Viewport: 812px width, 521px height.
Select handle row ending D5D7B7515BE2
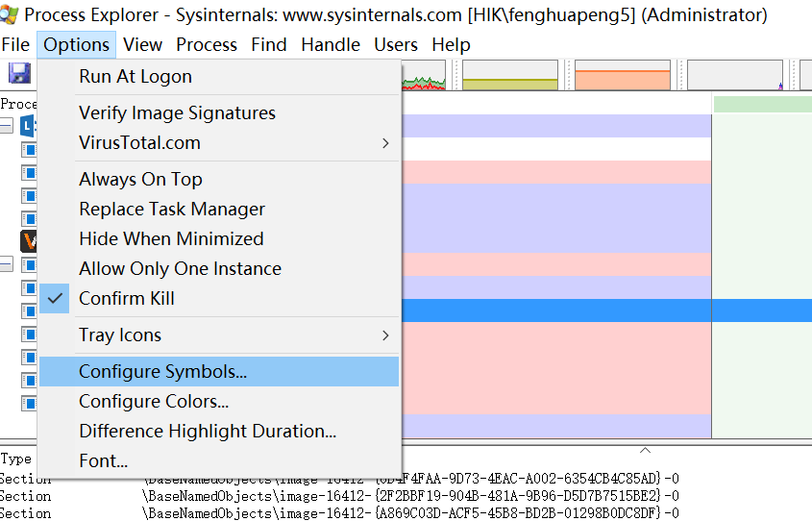339,496
